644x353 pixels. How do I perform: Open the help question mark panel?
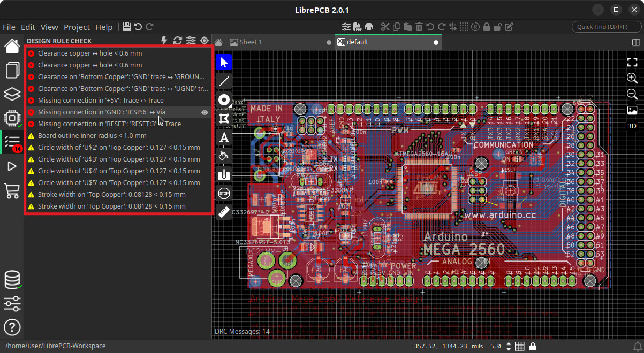[12, 327]
